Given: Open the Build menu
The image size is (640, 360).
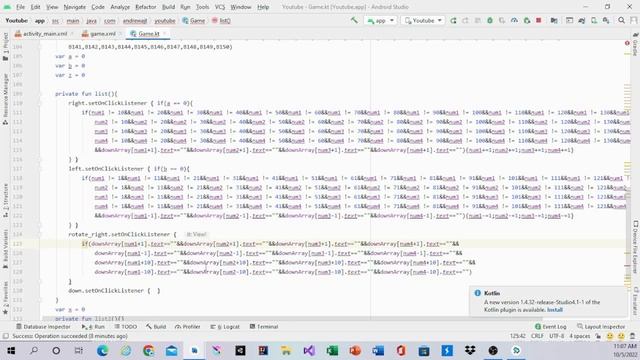Looking at the screenshot, I should (168, 7).
